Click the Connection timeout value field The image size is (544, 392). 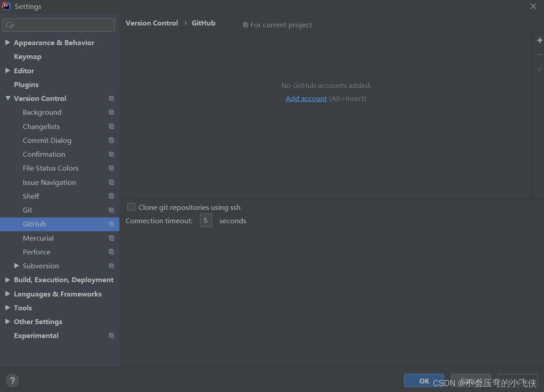206,221
